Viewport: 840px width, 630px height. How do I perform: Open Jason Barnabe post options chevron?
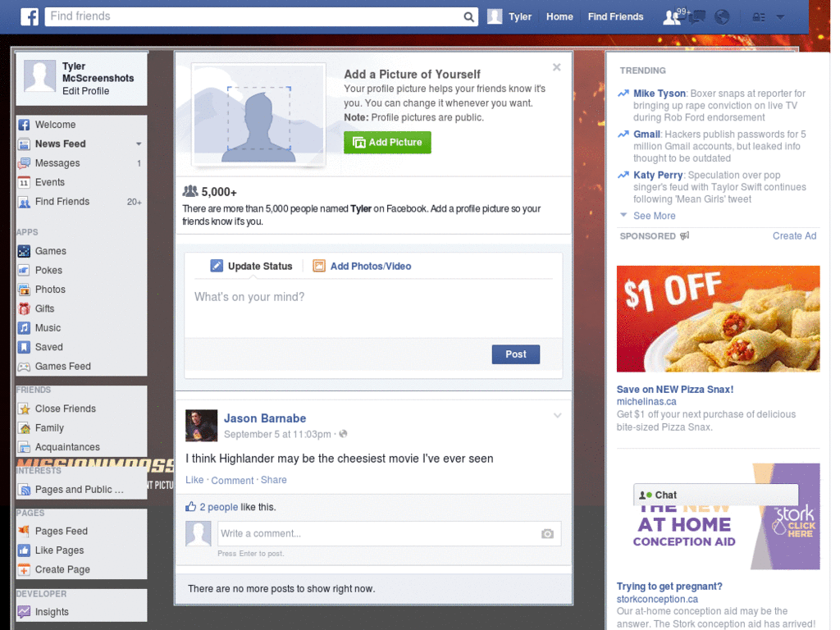558,416
